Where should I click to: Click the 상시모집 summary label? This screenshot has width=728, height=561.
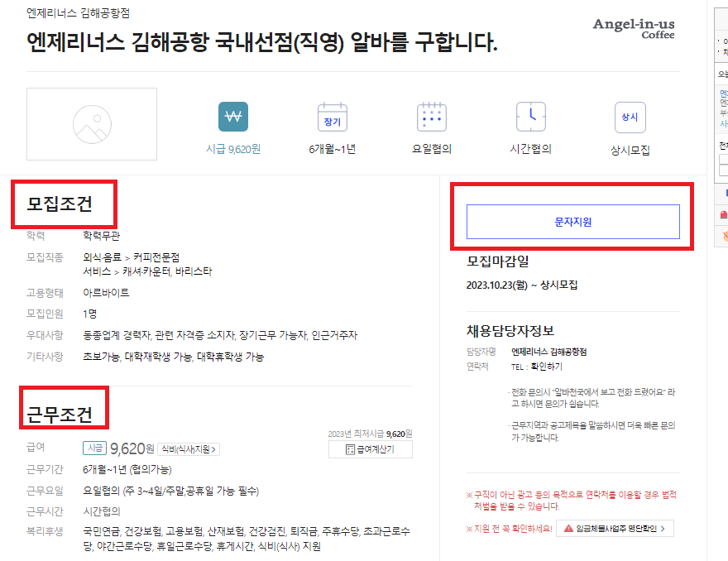[630, 150]
